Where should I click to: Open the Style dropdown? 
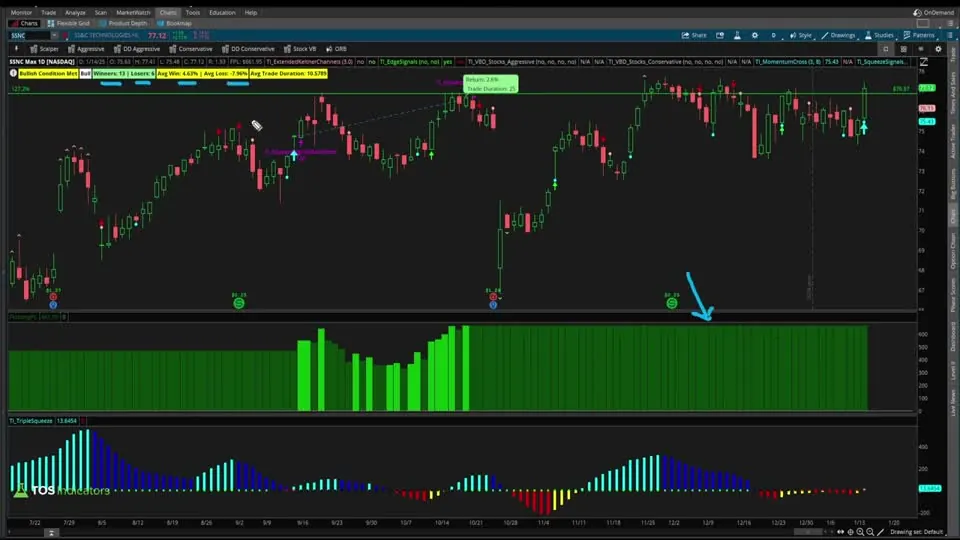coord(801,36)
